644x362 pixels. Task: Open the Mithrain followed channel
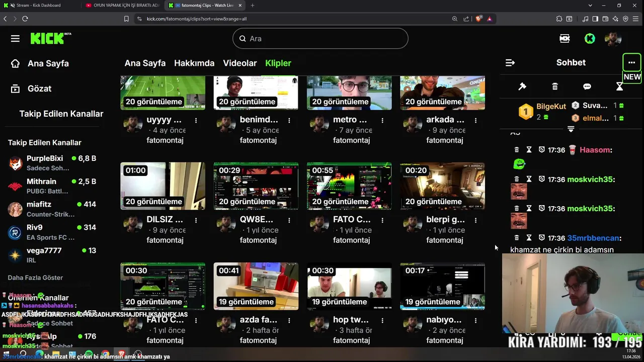pos(52,186)
